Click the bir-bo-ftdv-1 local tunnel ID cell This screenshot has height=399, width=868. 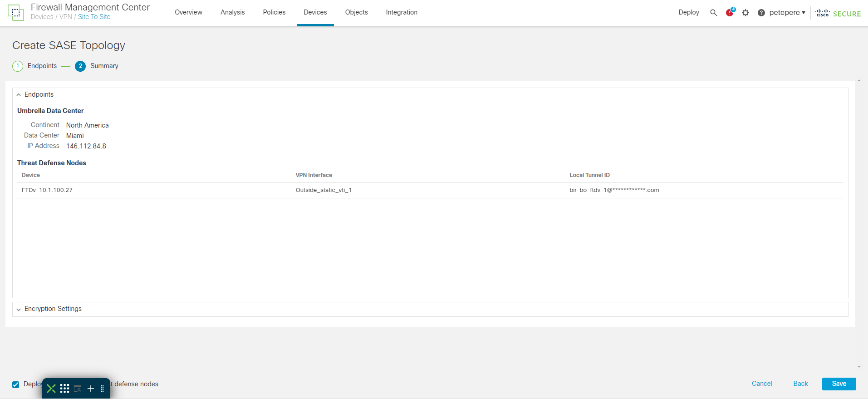coord(614,190)
